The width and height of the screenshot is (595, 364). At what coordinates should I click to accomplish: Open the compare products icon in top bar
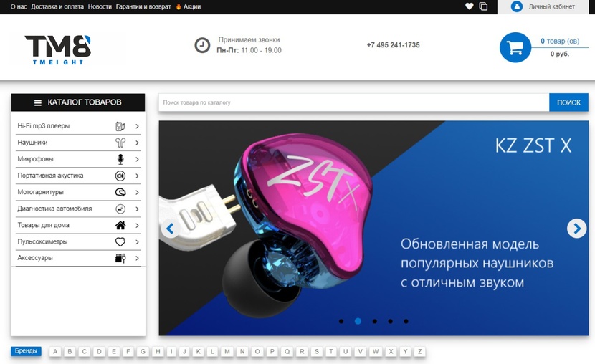[x=483, y=6]
